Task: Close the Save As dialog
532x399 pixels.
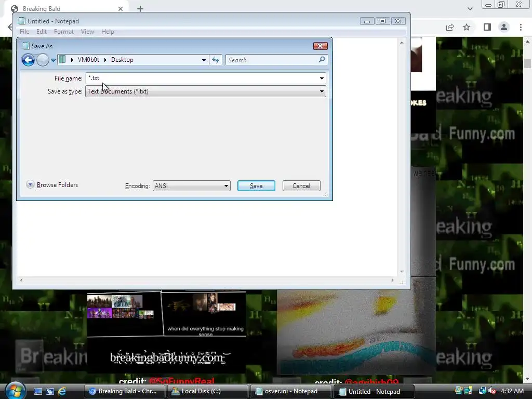Action: click(320, 46)
